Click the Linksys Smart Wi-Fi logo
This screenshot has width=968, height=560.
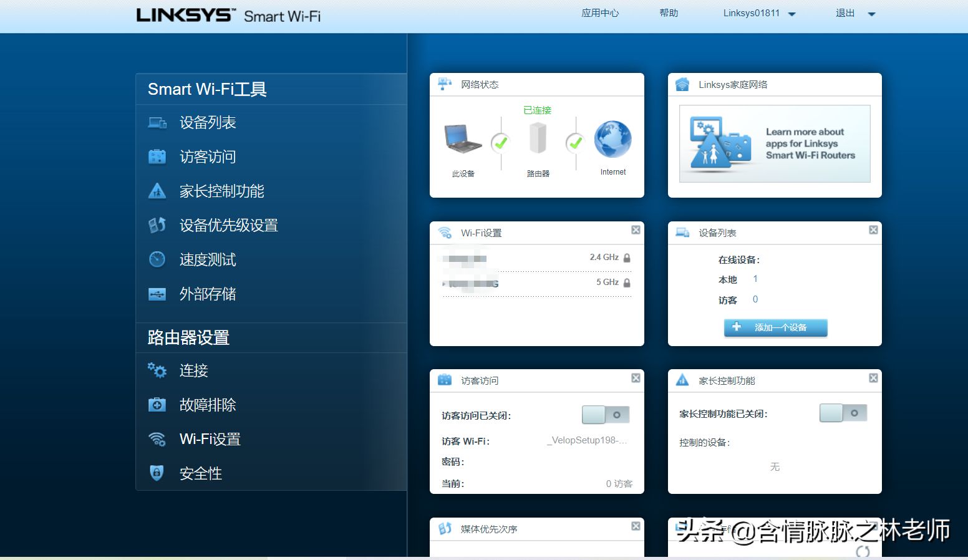pyautogui.click(x=228, y=15)
